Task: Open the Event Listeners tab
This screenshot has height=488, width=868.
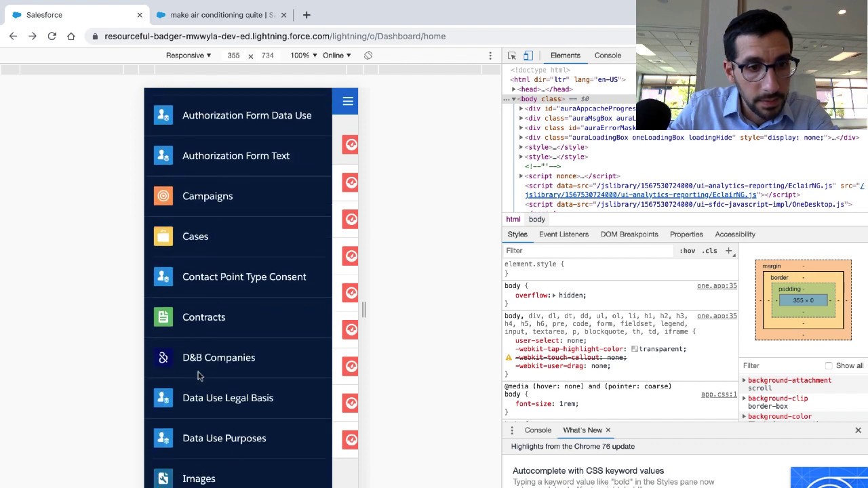Action: tap(564, 235)
